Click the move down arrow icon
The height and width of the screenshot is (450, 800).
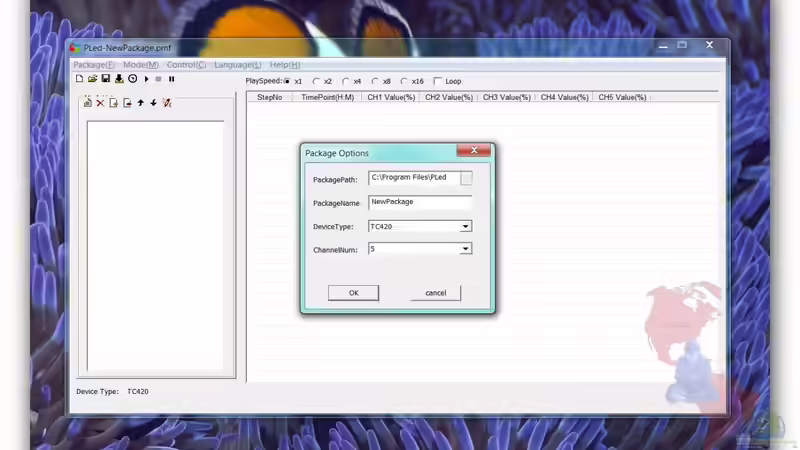[154, 103]
